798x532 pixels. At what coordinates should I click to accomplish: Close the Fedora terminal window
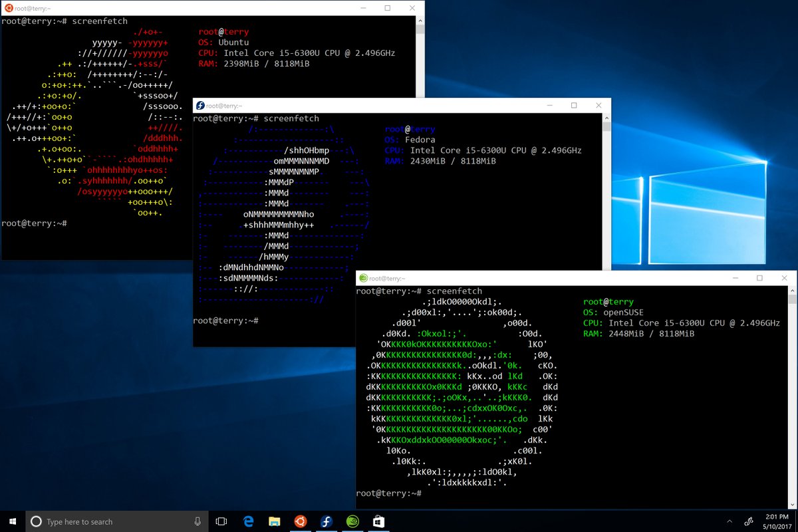(598, 105)
